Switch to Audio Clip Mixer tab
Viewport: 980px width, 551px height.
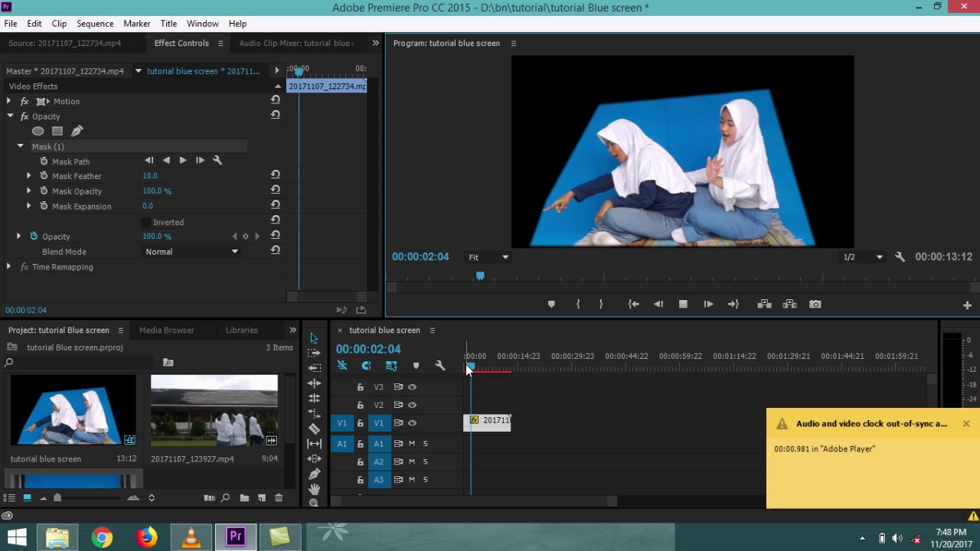(x=296, y=43)
